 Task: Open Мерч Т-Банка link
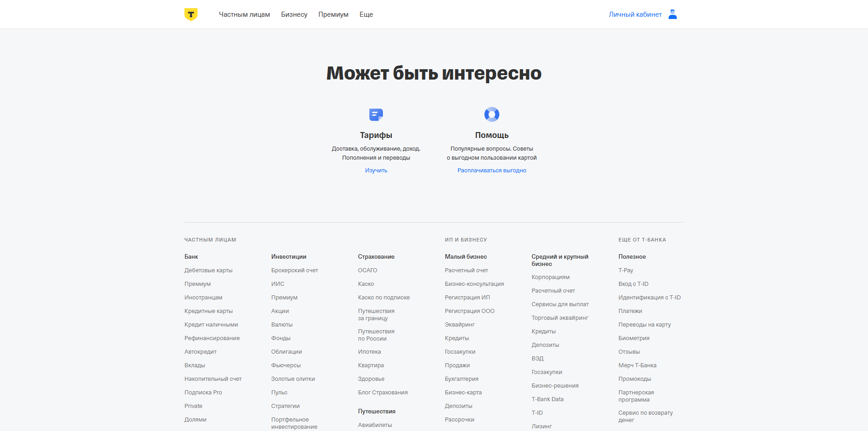coord(637,365)
